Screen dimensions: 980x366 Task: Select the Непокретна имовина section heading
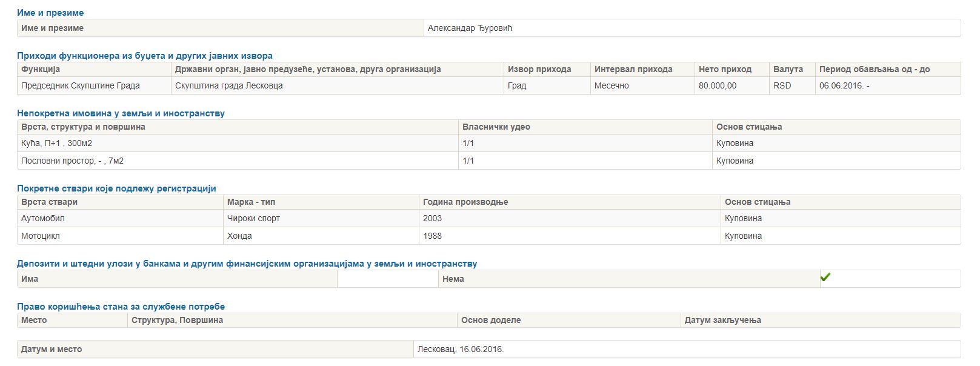pyautogui.click(x=121, y=113)
